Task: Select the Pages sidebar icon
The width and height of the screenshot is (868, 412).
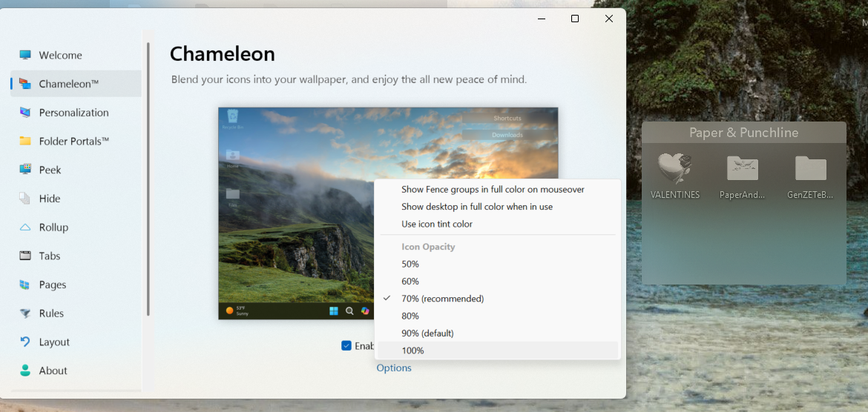Action: pos(25,285)
